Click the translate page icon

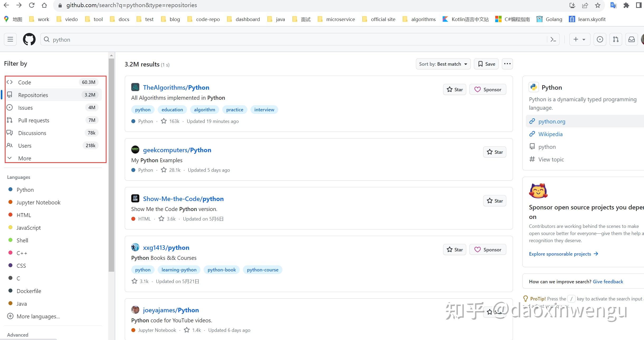pyautogui.click(x=613, y=5)
